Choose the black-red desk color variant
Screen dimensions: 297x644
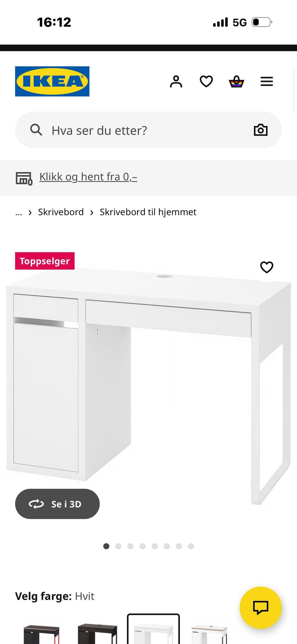[x=41, y=634]
